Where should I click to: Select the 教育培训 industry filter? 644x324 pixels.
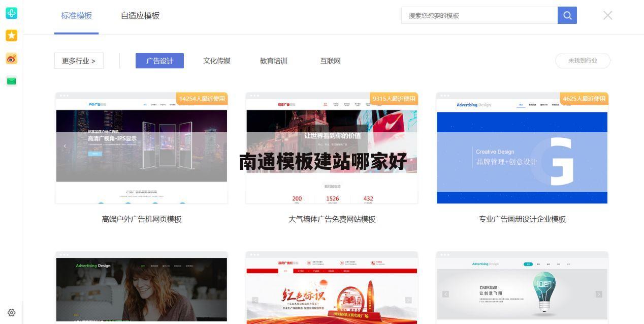point(274,61)
